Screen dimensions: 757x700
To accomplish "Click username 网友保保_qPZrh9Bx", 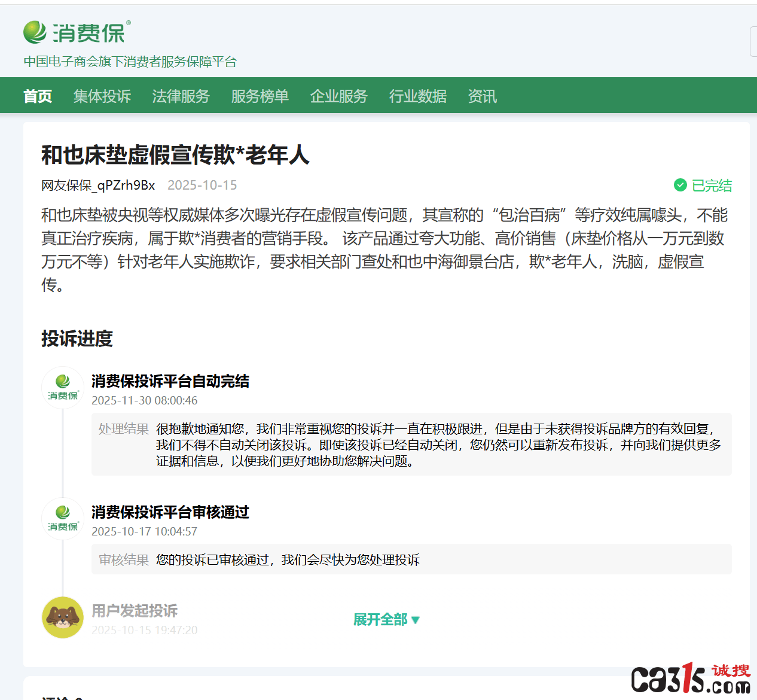I will point(97,185).
